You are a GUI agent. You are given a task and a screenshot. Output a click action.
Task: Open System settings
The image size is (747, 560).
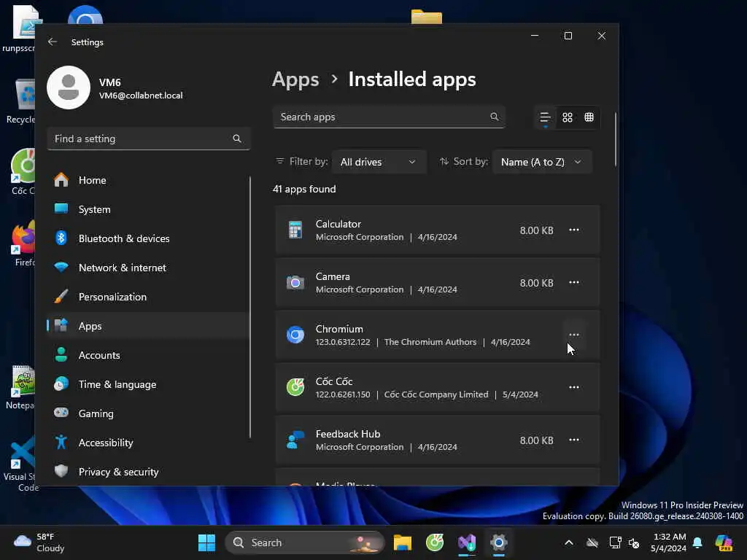(147, 209)
